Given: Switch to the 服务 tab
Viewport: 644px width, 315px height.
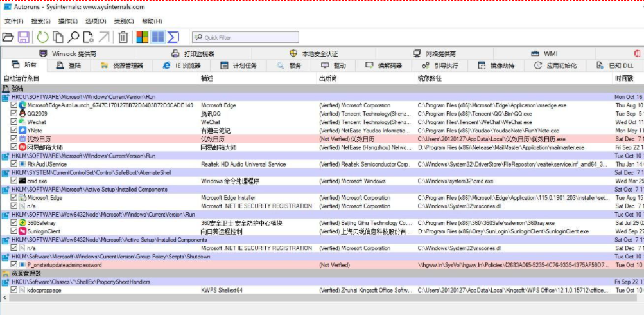Looking at the screenshot, I should click(x=290, y=66).
